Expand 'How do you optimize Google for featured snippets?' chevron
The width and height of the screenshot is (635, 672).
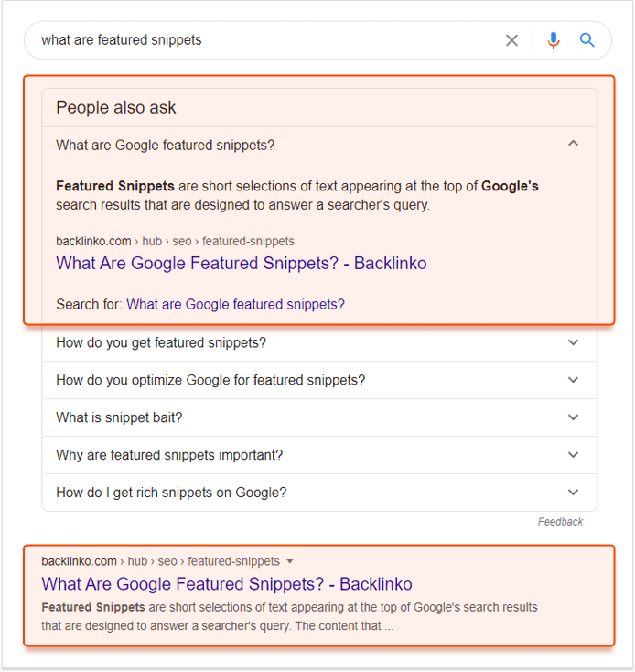point(573,380)
